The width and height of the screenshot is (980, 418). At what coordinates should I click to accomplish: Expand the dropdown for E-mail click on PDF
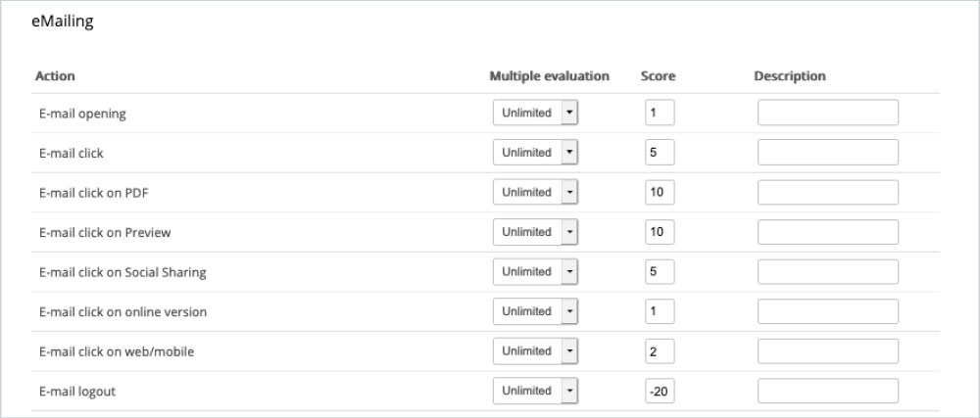point(535,192)
